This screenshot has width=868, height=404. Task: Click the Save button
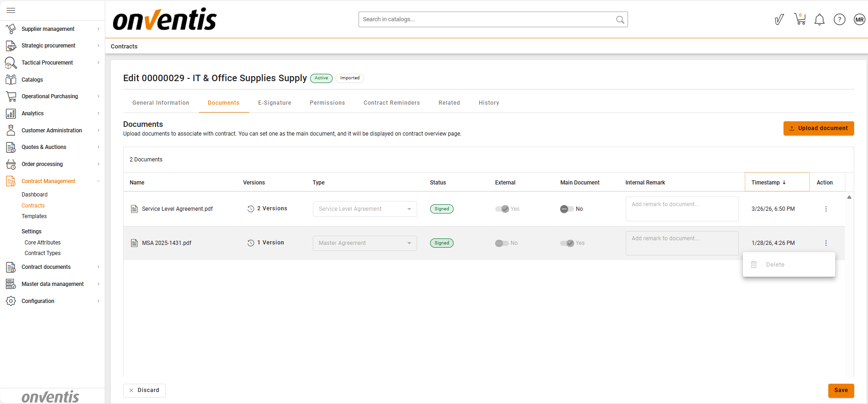click(x=841, y=390)
